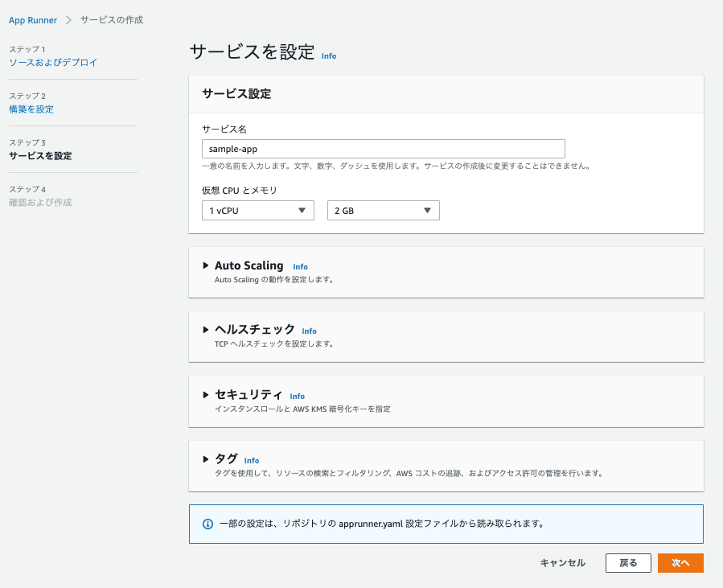Image resolution: width=723 pixels, height=588 pixels.
Task: Go to ステップ1 ソースおよびデプロイ
Action: point(54,61)
